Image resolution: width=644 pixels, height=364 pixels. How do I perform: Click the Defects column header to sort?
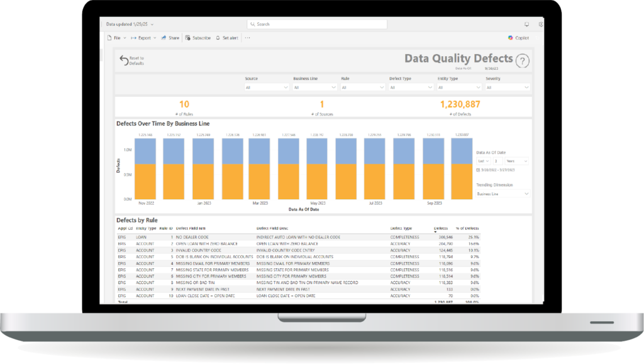coord(442,228)
